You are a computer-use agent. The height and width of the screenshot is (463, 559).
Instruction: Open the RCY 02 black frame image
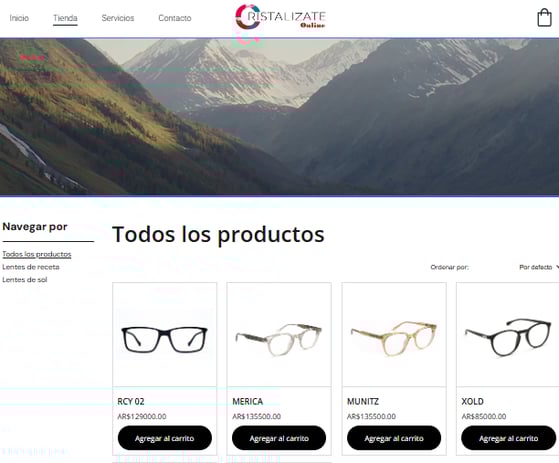pos(165,334)
